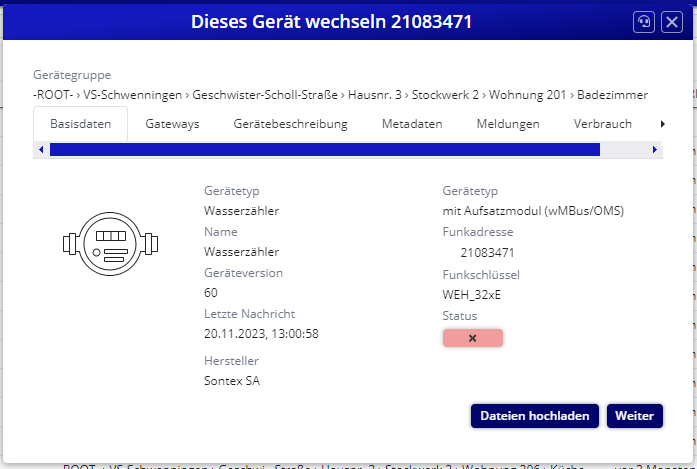
Task: Open the headset support icon in header
Action: (x=645, y=22)
